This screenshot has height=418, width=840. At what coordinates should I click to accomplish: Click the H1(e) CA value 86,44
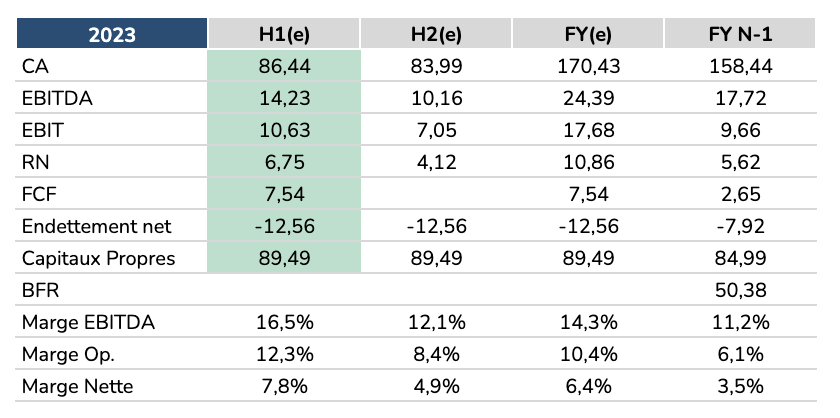tap(284, 67)
